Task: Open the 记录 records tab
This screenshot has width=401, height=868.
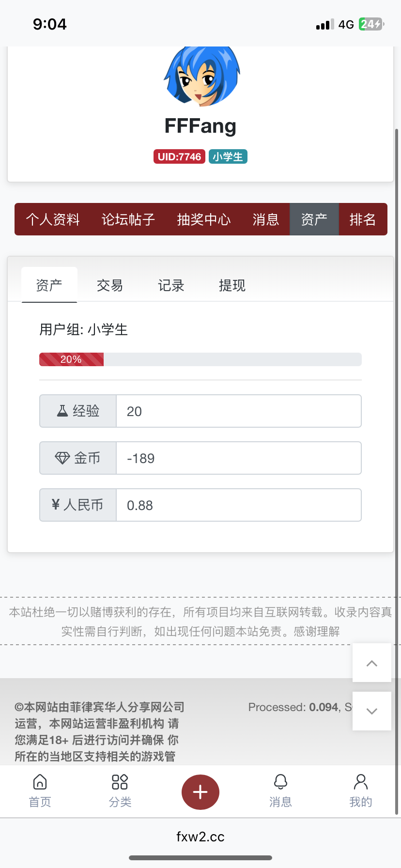Action: [x=170, y=286]
